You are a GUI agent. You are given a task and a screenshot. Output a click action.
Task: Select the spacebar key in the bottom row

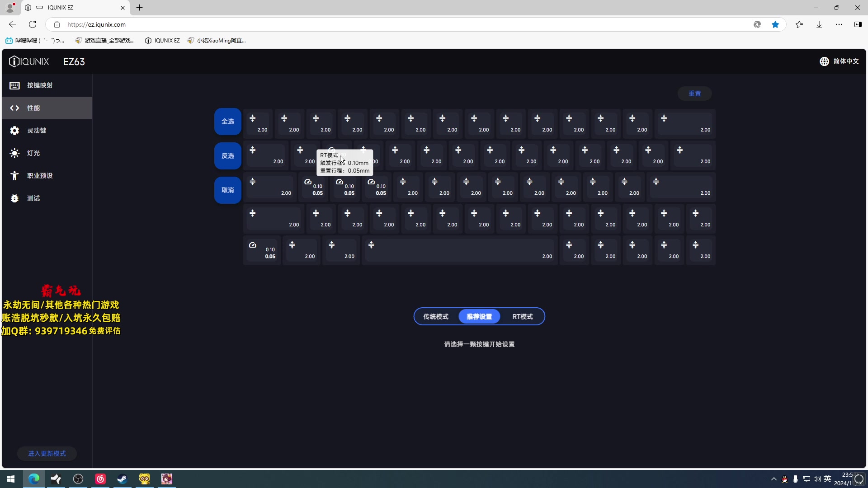460,250
